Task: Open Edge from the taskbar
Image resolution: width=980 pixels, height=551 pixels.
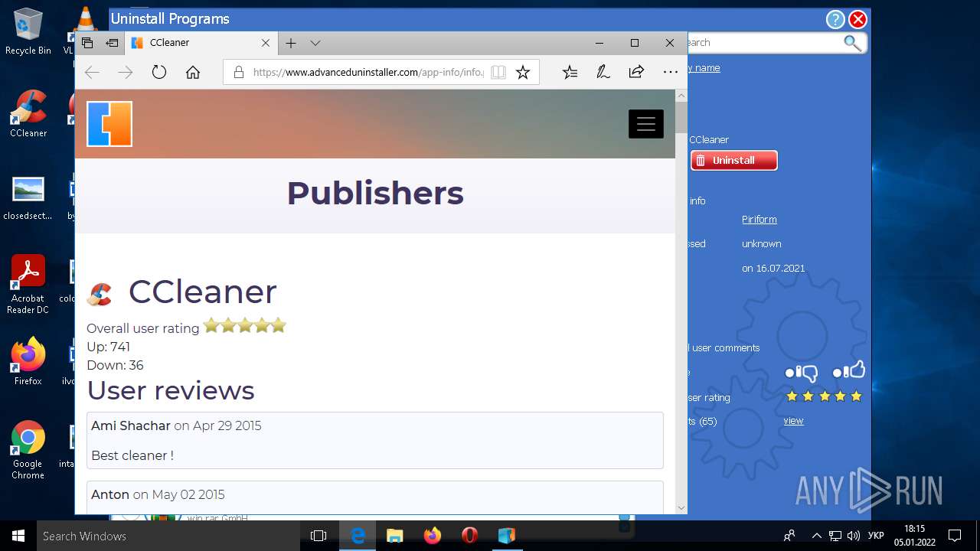Action: pos(358,536)
